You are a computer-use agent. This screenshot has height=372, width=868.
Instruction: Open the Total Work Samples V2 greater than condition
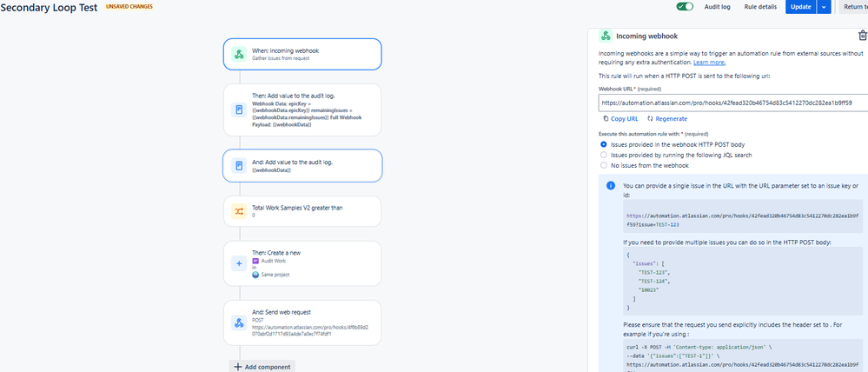click(x=302, y=211)
